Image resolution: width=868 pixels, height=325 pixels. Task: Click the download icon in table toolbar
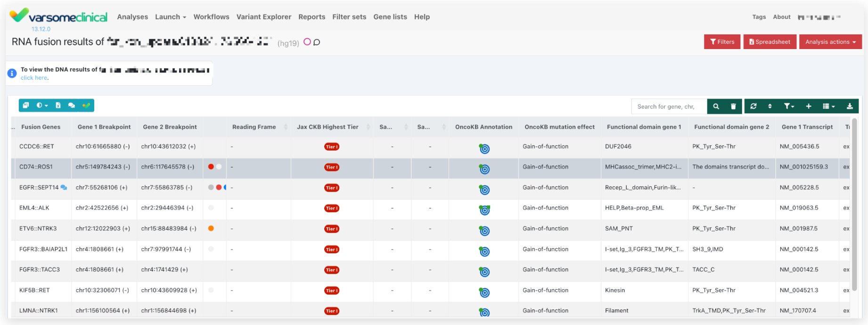(x=850, y=107)
